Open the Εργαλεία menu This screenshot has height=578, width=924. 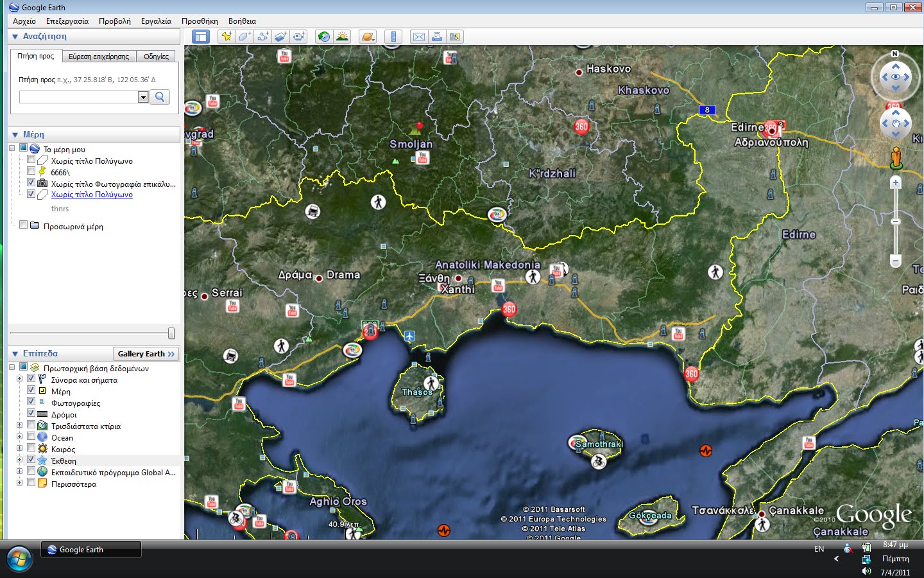[x=157, y=21]
